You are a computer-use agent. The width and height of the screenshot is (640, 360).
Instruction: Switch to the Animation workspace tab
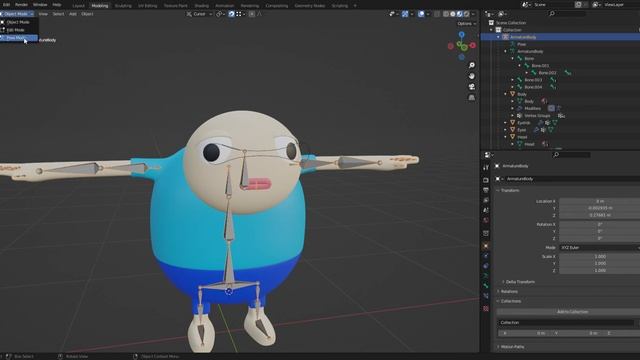224,6
